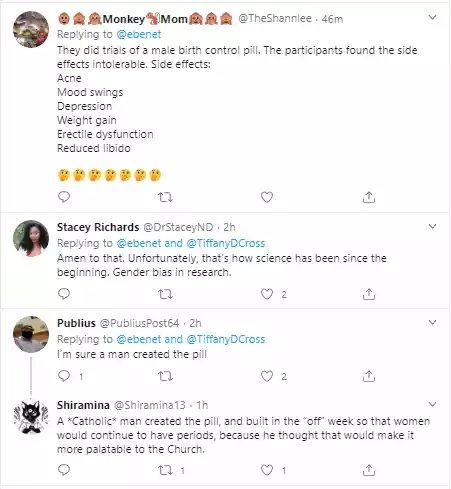The width and height of the screenshot is (451, 489).
Task: Open replies on Publius' tweet
Action: [x=64, y=376]
